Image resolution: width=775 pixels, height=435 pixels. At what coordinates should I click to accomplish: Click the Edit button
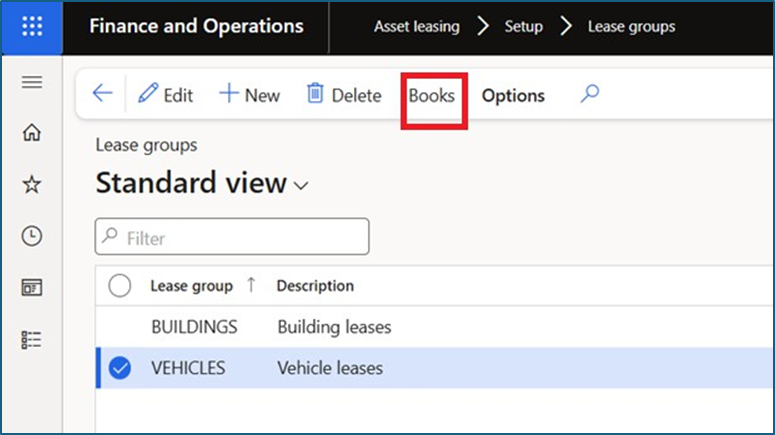(x=166, y=95)
